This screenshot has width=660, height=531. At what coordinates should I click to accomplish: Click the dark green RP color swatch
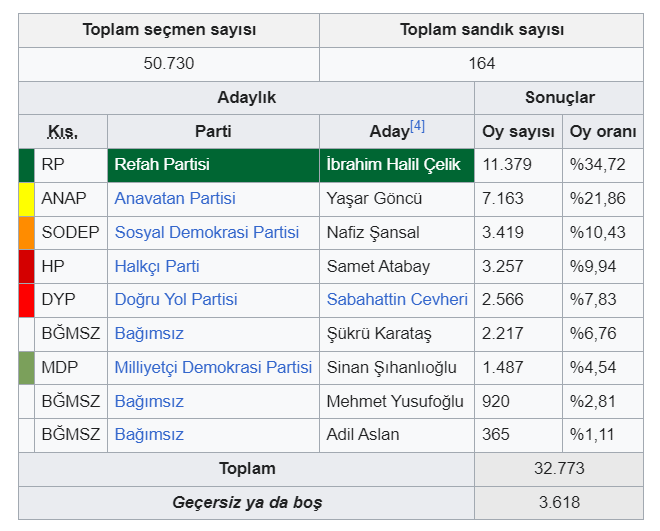click(27, 165)
